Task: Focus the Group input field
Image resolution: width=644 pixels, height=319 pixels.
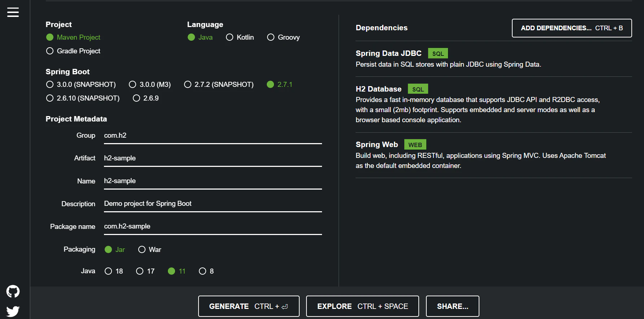Action: click(213, 136)
